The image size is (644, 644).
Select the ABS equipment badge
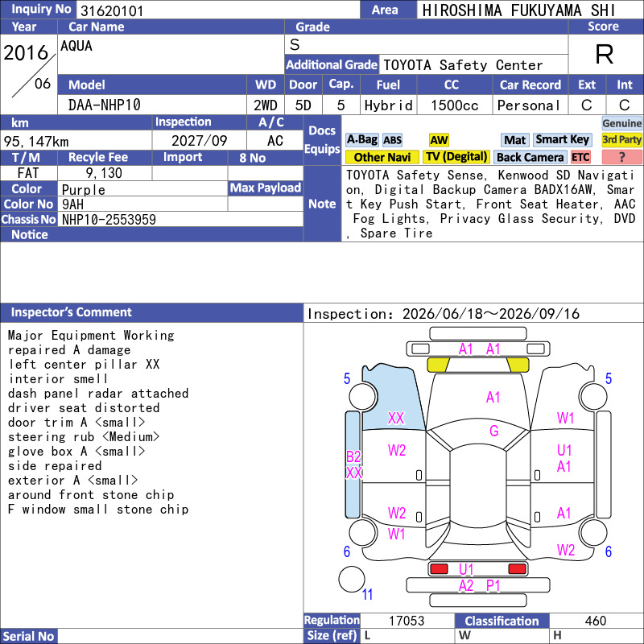point(392,140)
